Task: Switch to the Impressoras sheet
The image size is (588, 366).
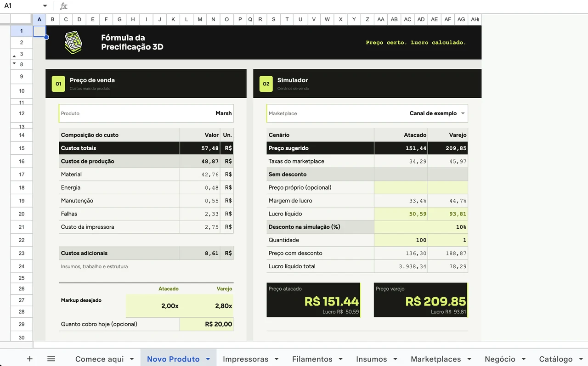Action: point(245,359)
